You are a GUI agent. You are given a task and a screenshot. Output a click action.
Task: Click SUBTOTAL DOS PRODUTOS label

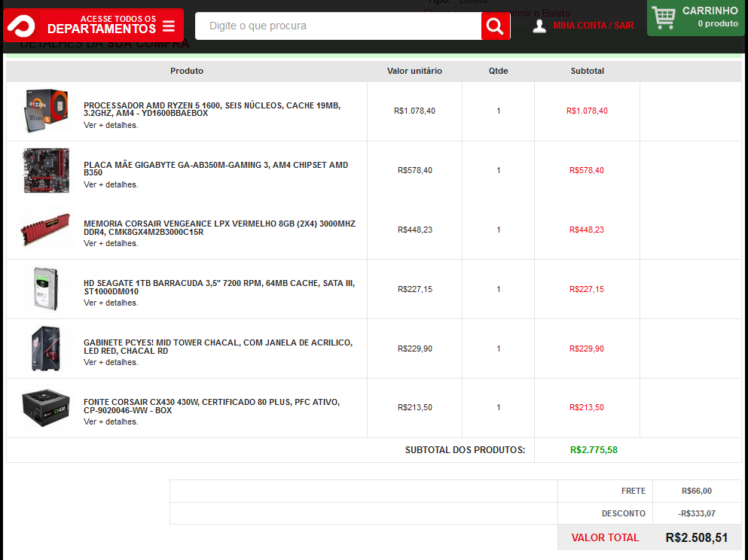(465, 450)
